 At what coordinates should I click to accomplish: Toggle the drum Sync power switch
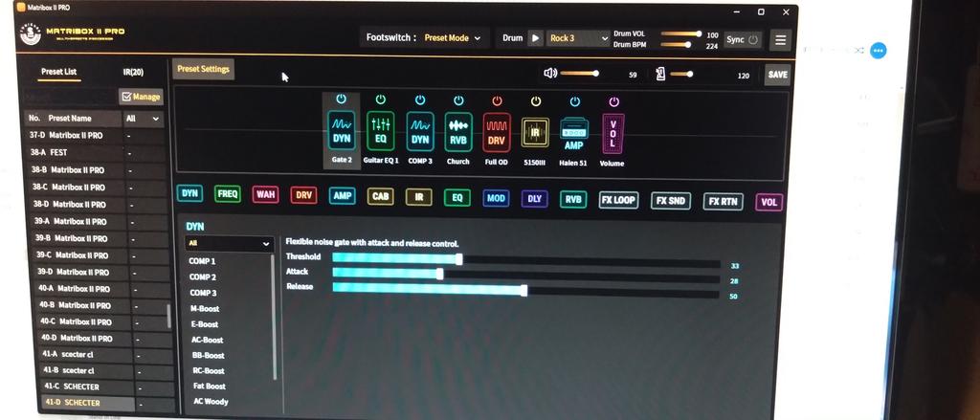coord(753,39)
